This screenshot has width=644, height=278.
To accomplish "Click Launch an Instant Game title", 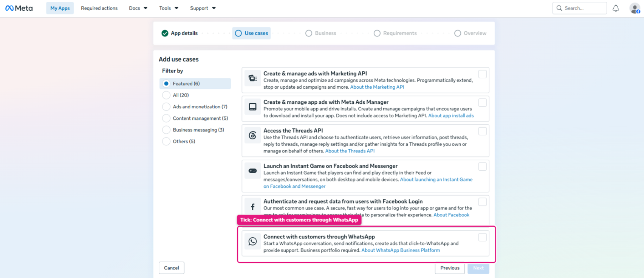I will [x=331, y=166].
